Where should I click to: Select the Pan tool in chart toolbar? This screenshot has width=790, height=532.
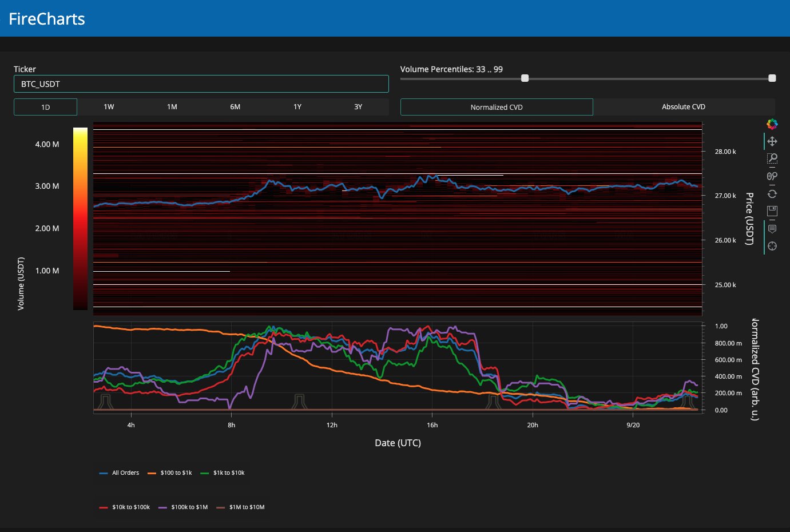pyautogui.click(x=772, y=141)
